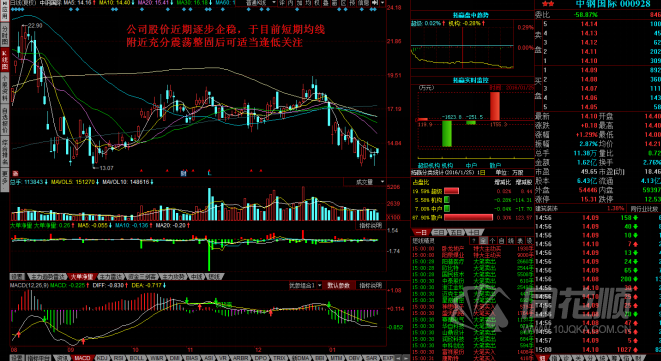Expand the 优选组合1 combo box
661x361 pixels.
306,286
